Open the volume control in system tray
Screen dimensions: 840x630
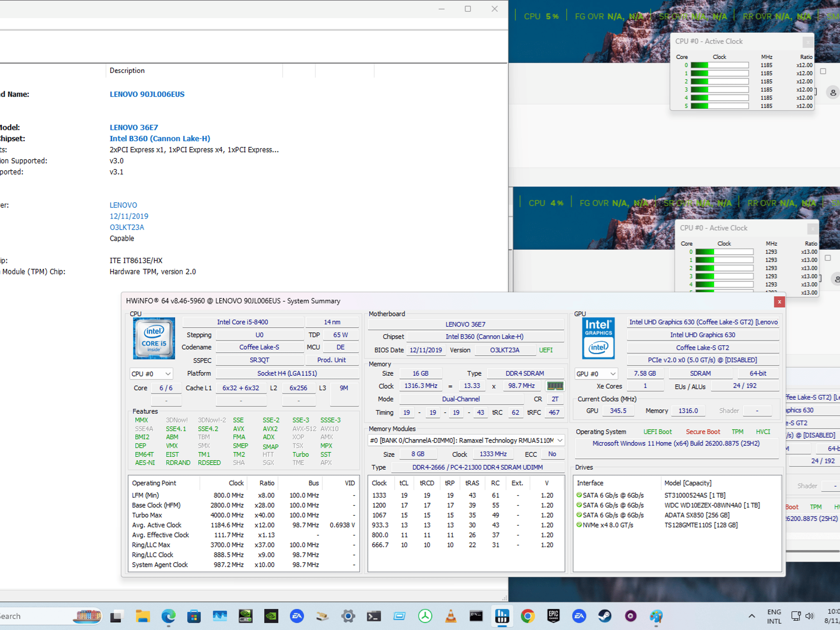pos(809,616)
